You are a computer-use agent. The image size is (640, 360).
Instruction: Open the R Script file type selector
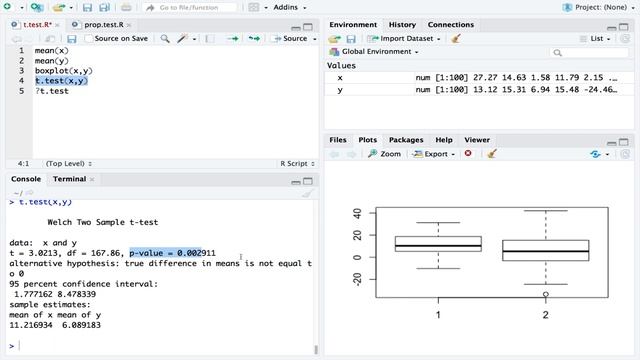(x=297, y=164)
